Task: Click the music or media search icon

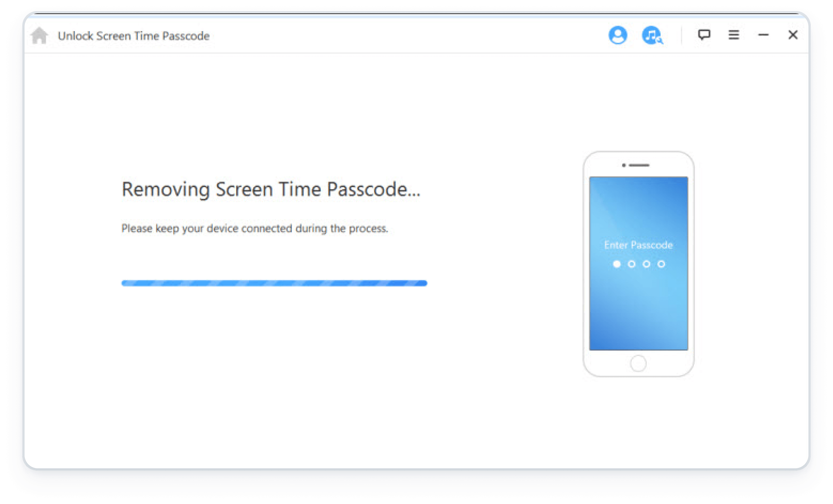Action: point(651,34)
